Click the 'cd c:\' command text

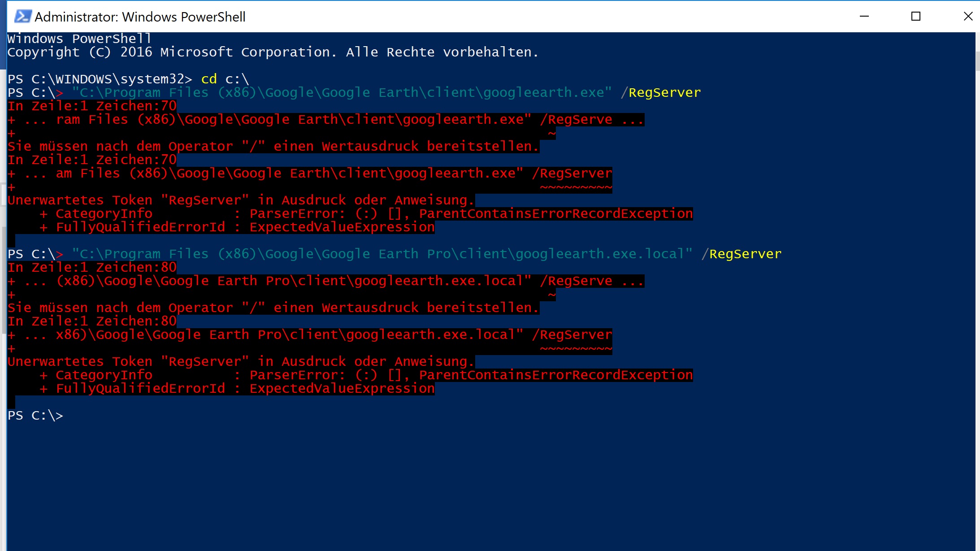[225, 79]
